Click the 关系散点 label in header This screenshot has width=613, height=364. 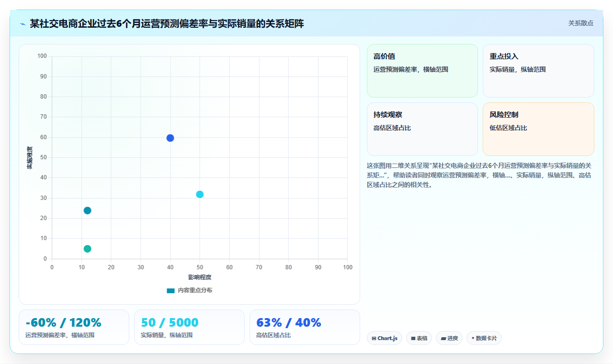click(581, 23)
